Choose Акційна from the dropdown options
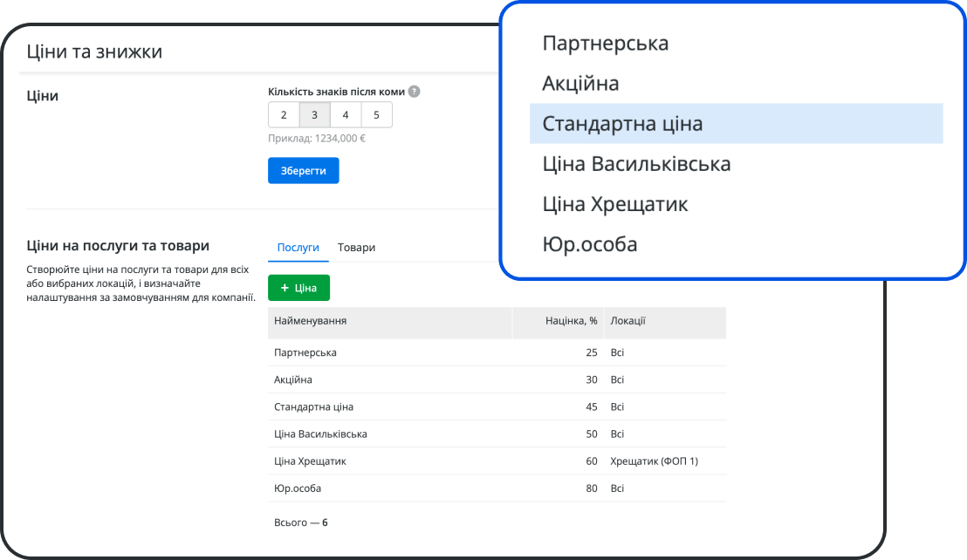This screenshot has height=560, width=967. click(x=581, y=83)
